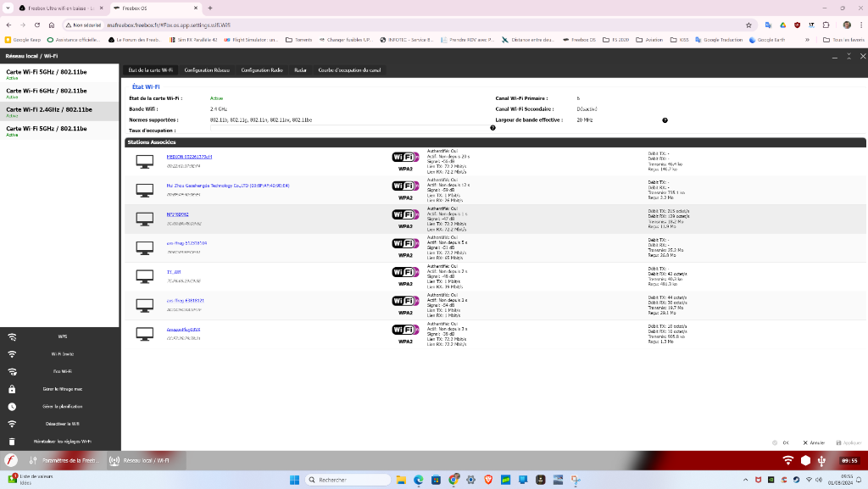Viewport: 868px width, 489px height.
Task: Click the trash icon to reset Wi-Fi settings
Action: (x=12, y=442)
